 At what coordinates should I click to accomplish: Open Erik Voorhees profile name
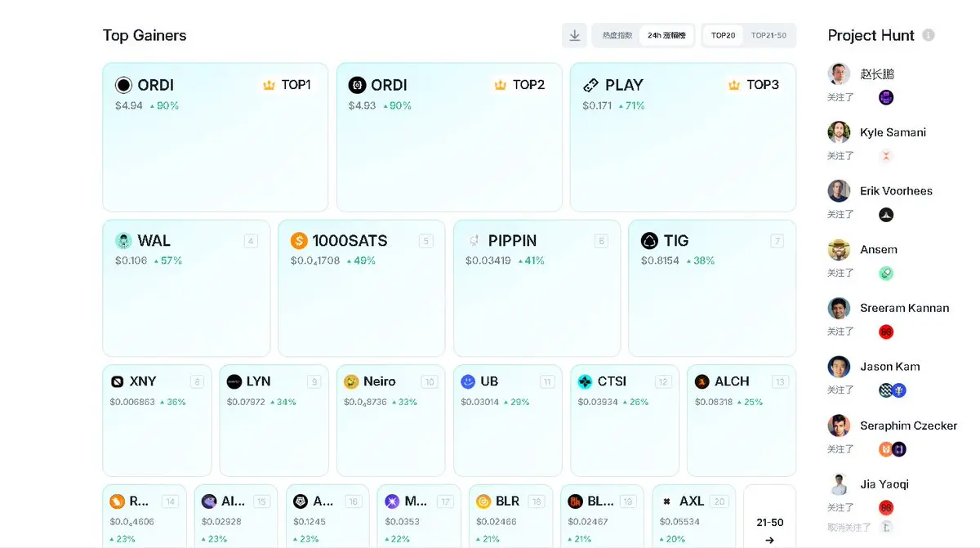click(x=896, y=191)
